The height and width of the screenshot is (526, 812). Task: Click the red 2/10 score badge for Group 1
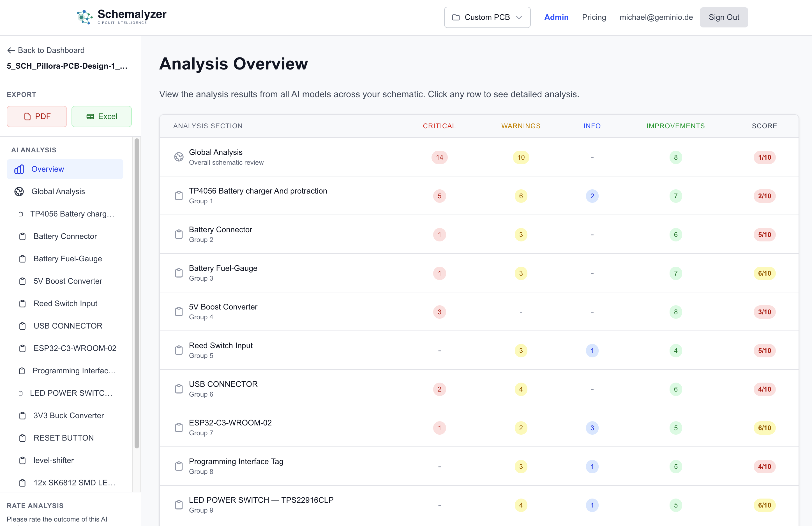765,196
